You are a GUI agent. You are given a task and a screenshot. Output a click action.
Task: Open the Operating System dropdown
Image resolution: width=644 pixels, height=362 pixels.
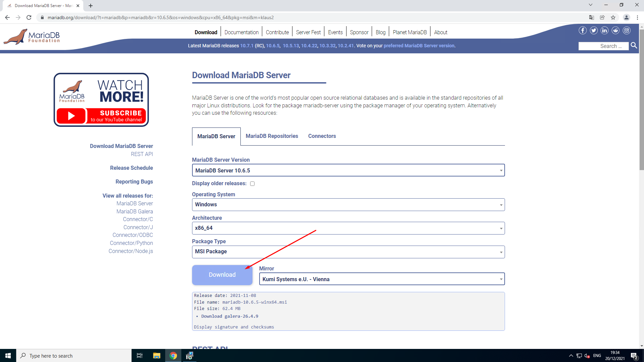348,205
